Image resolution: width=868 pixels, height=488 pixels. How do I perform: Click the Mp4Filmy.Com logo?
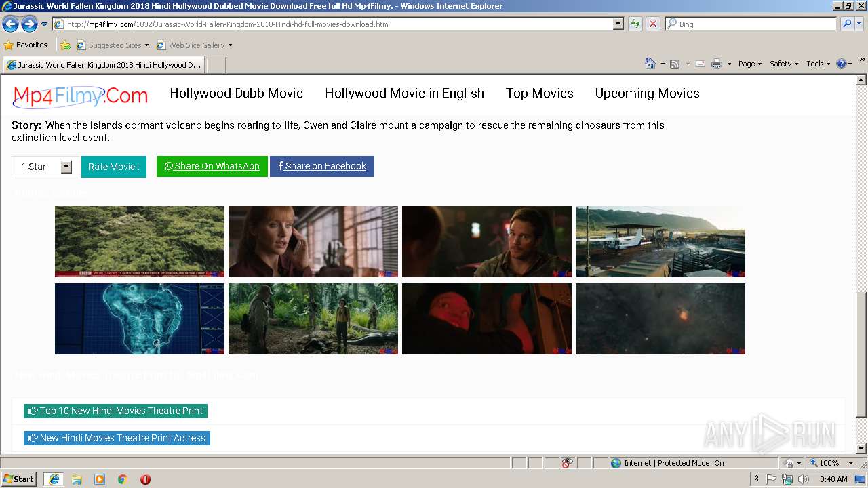coord(80,96)
